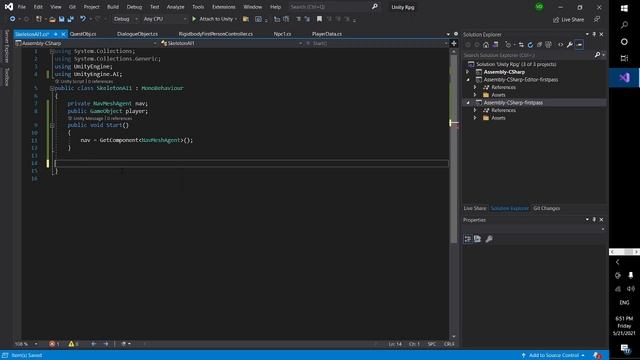Image resolution: width=640 pixels, height=360 pixels.
Task: Open the Extensions menu
Action: click(224, 7)
